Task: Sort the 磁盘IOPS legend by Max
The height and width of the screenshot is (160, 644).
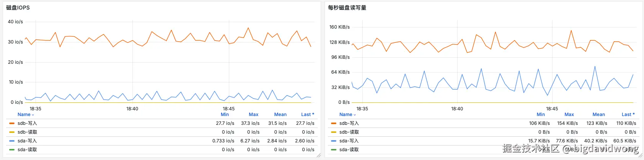Action: pos(253,115)
